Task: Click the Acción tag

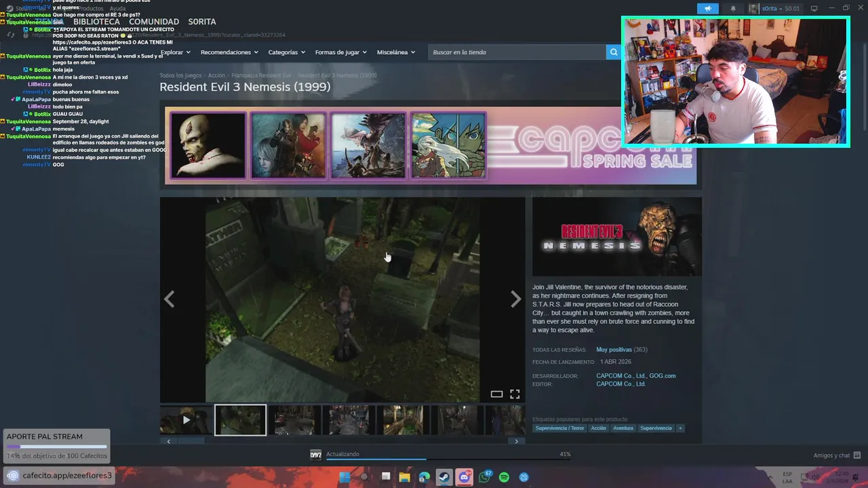Action: click(x=598, y=428)
